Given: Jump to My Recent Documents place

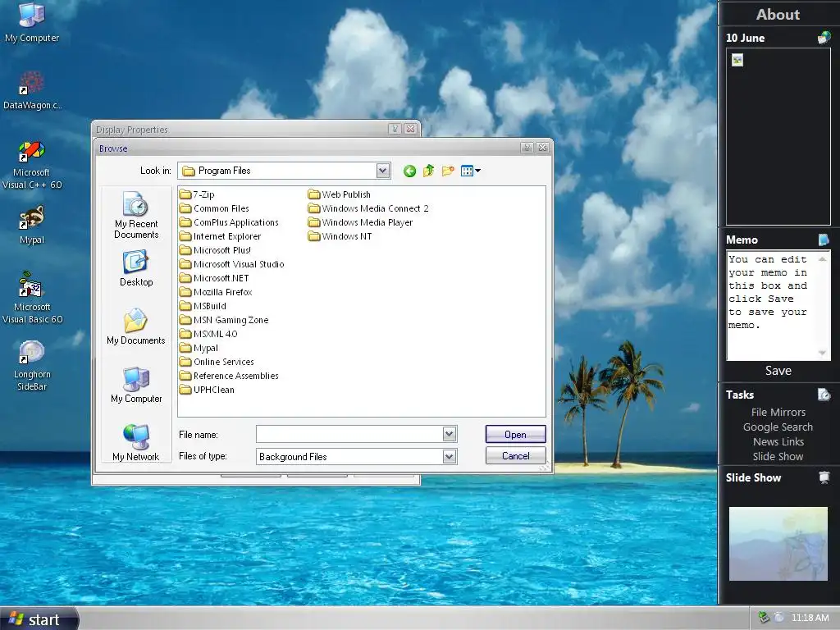Looking at the screenshot, I should (136, 216).
